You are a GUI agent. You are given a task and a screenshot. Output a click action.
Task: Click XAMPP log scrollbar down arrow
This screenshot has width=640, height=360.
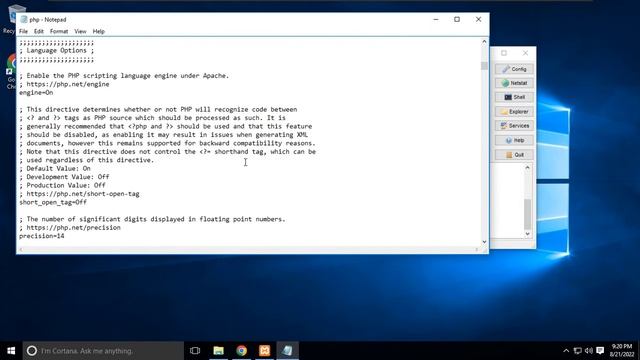(x=527, y=234)
